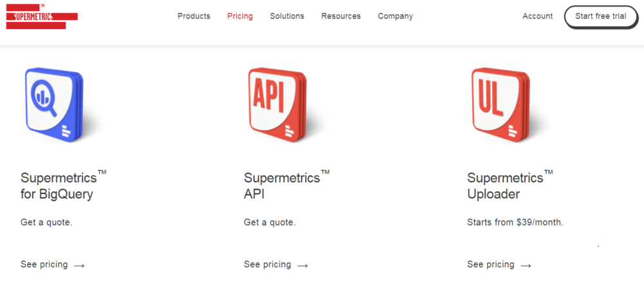Screen dimensions: 644x296
Task: Open See pricing for Supermetrics API
Action: pyautogui.click(x=268, y=264)
